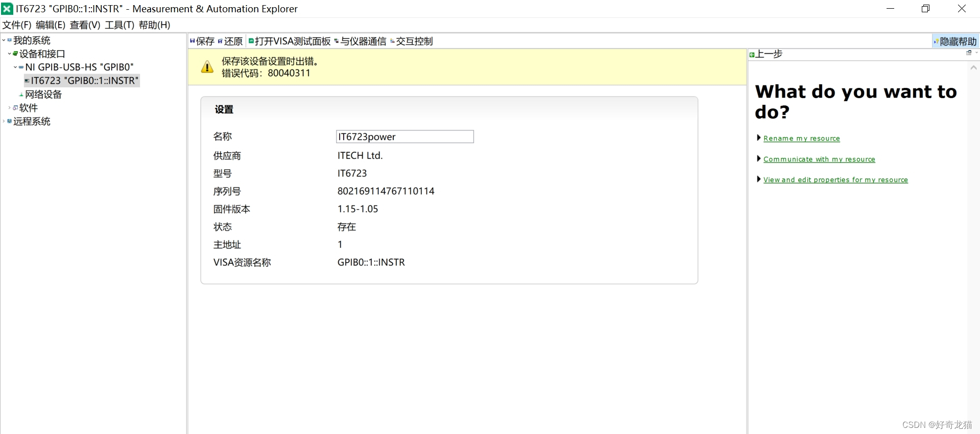Open the 工具(T) menu
Image resolution: width=980 pixels, height=434 pixels.
[x=119, y=25]
